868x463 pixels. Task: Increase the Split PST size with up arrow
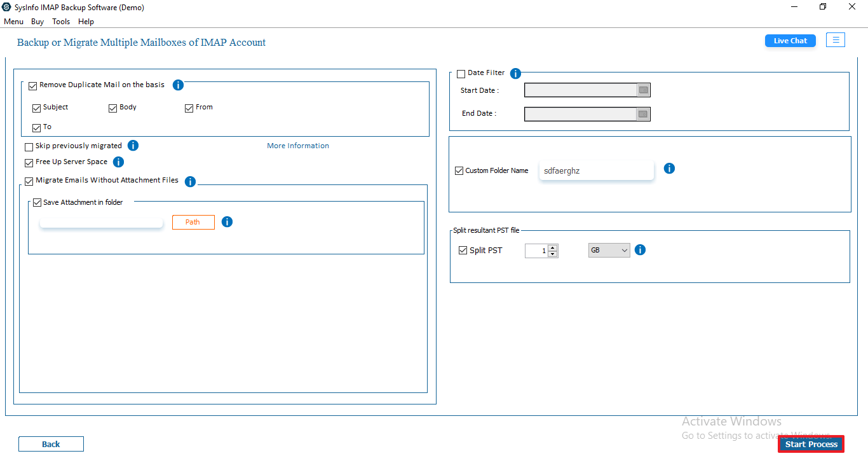tap(553, 247)
